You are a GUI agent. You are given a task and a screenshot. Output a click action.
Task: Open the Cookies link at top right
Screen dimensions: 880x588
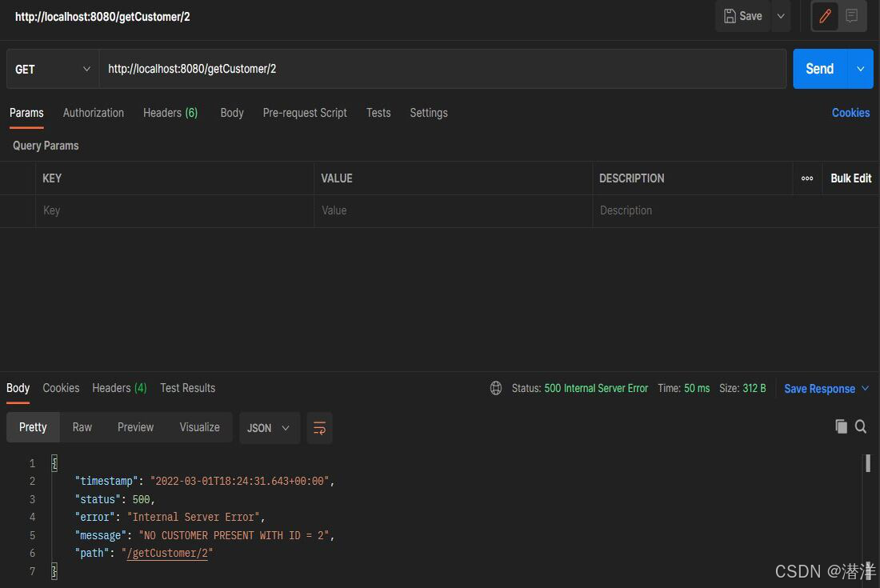click(850, 113)
